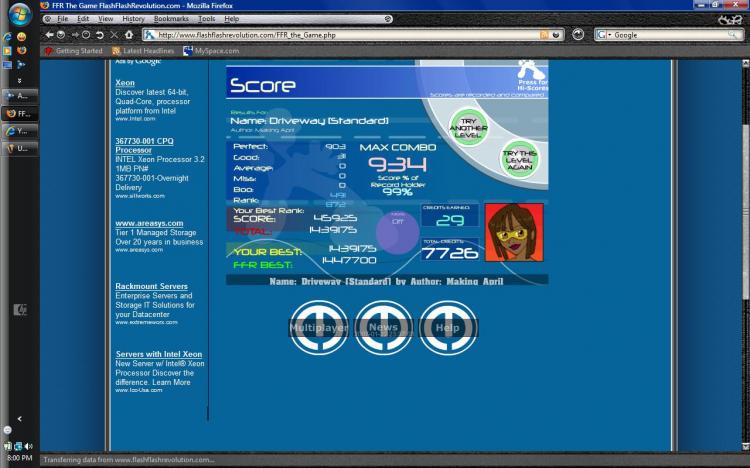Viewport: 750px width, 468px height.
Task: Click the page's vertical scrollbar
Action: click(745, 256)
